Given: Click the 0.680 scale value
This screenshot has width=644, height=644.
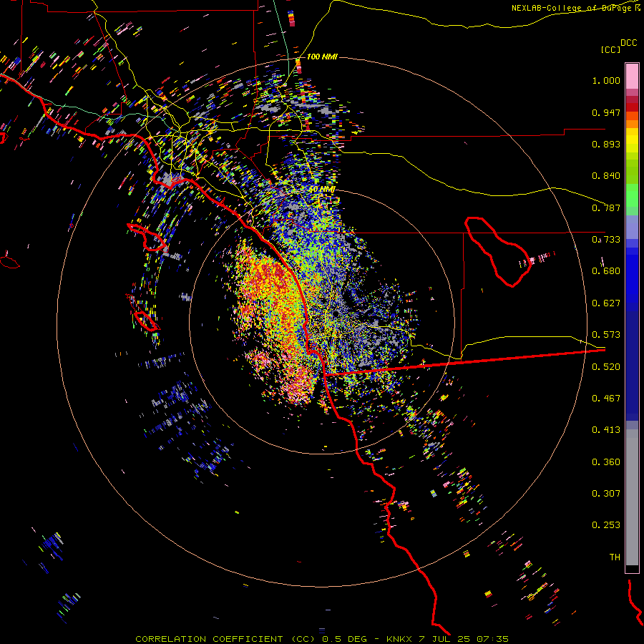Looking at the screenshot, I should tap(606, 271).
